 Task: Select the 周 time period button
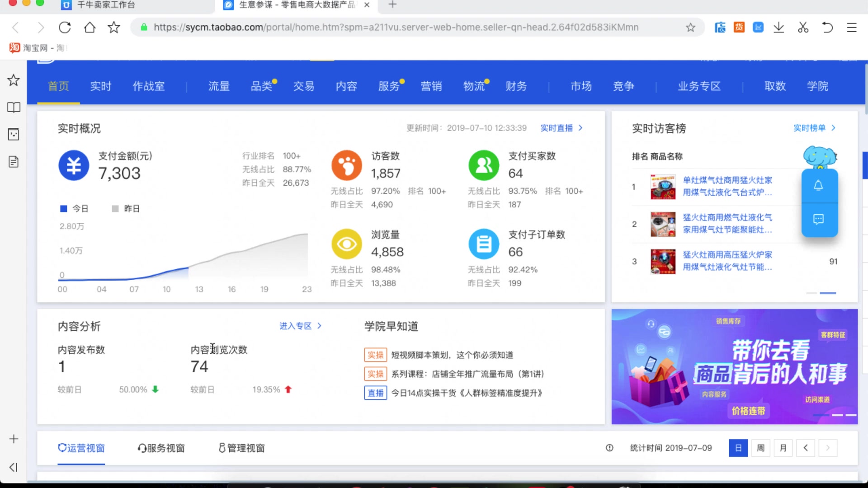click(x=760, y=448)
